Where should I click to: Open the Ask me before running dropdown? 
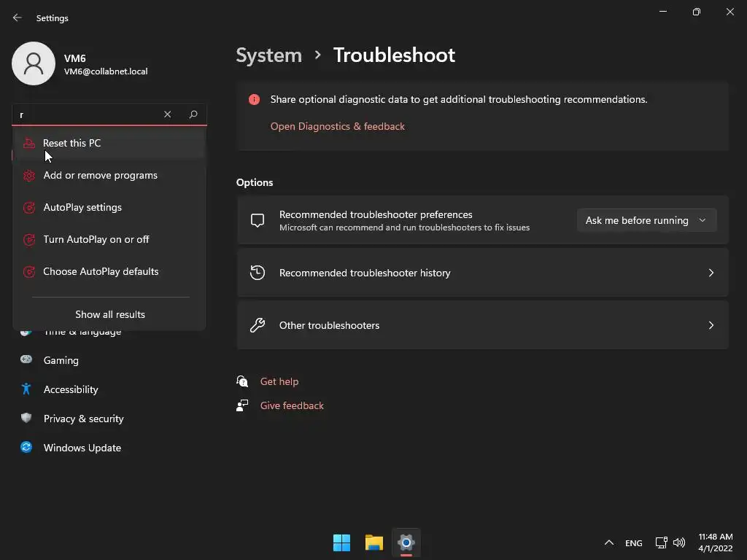(x=646, y=220)
